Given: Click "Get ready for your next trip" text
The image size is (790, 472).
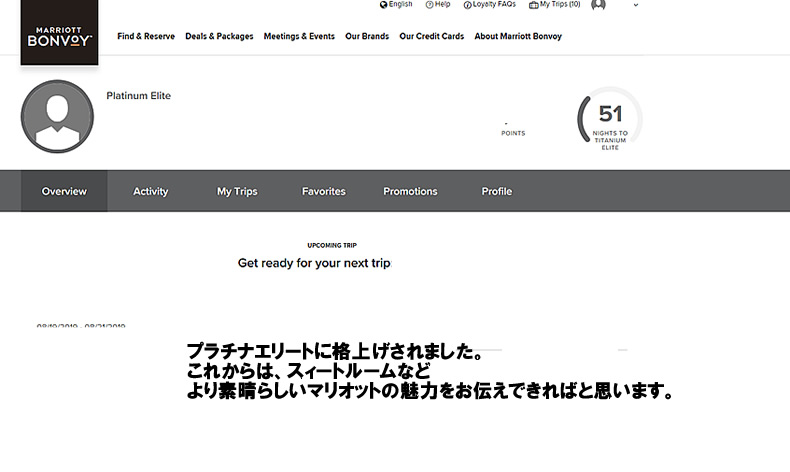Looking at the screenshot, I should coord(314,263).
